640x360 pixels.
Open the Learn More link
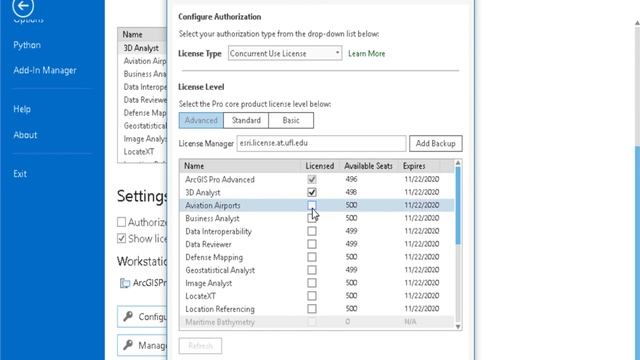pyautogui.click(x=367, y=53)
